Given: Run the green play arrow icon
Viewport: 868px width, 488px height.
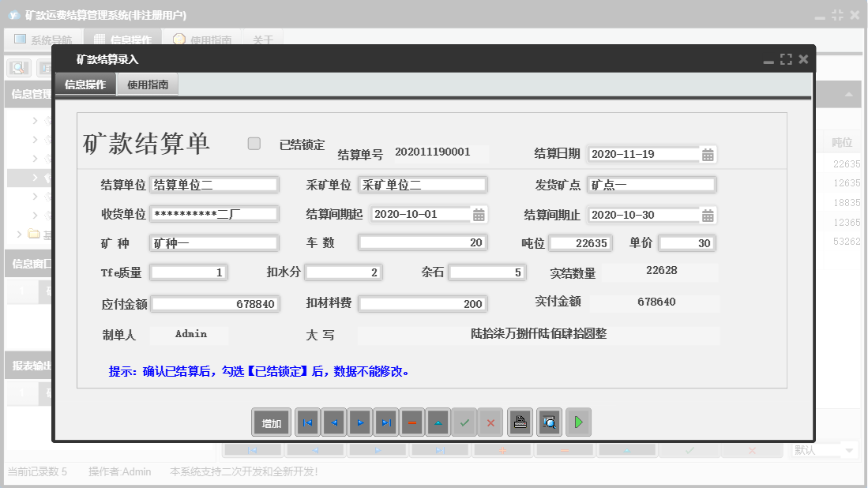Looking at the screenshot, I should point(577,422).
